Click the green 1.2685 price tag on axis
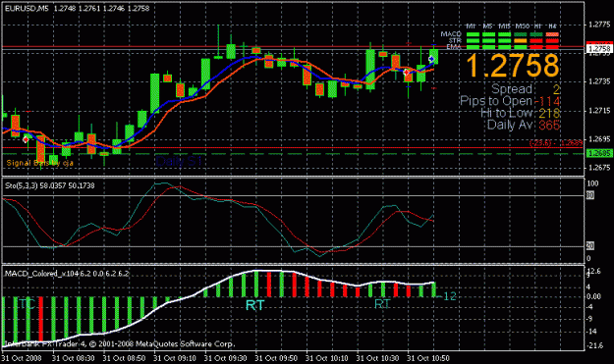The height and width of the screenshot is (364, 614). point(599,153)
